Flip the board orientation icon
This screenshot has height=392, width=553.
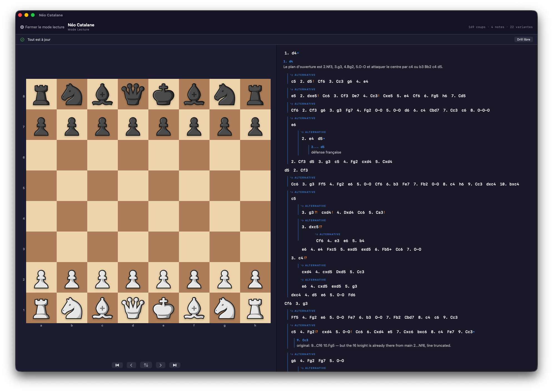click(x=146, y=365)
